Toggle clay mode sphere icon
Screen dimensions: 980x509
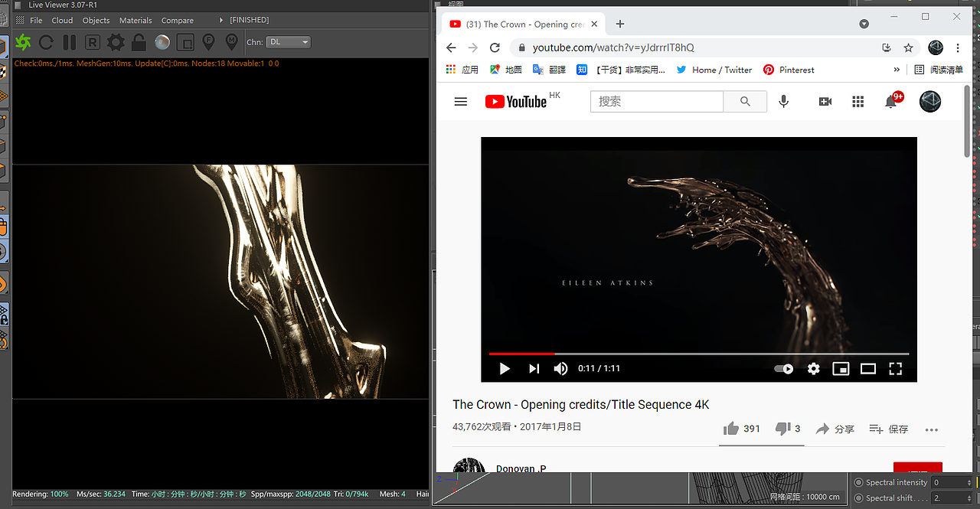(162, 42)
